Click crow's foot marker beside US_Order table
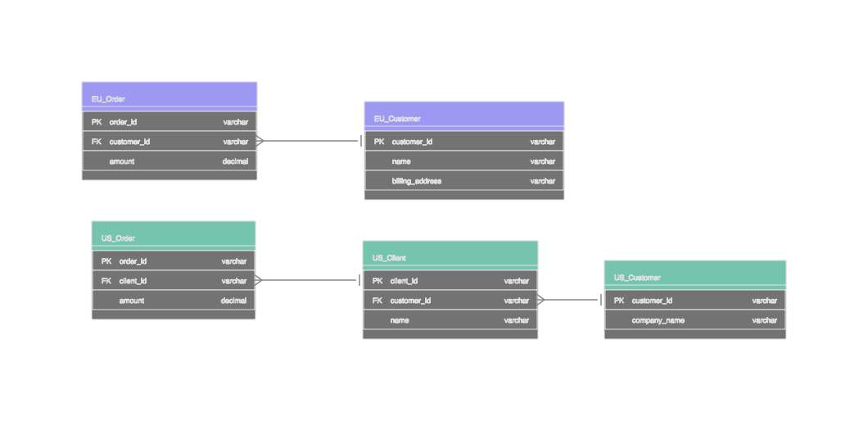 [260, 280]
